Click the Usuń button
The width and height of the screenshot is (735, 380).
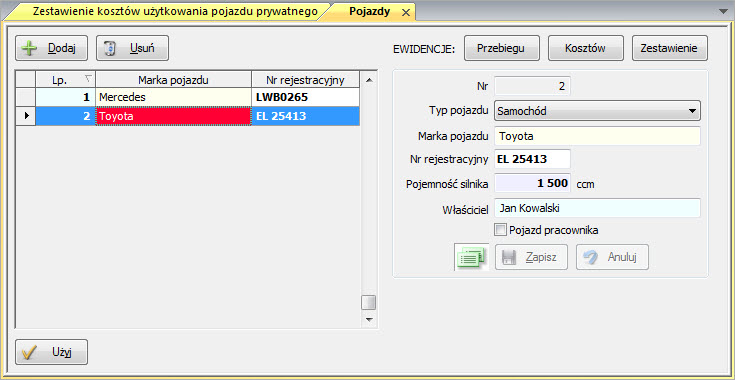pos(133,48)
